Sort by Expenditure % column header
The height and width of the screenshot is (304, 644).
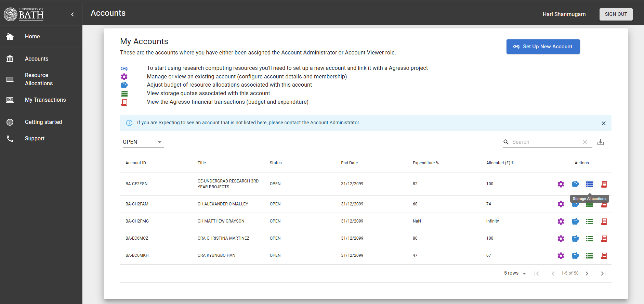pos(426,163)
